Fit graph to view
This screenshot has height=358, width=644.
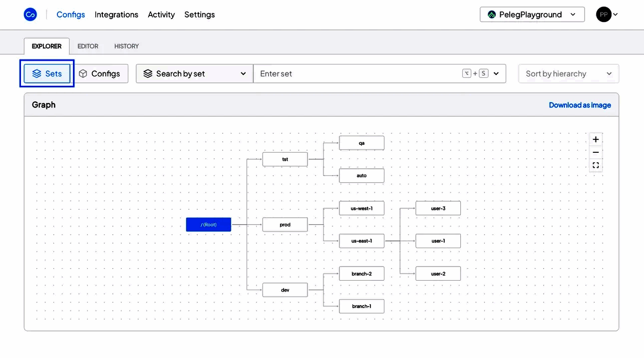pyautogui.click(x=596, y=165)
